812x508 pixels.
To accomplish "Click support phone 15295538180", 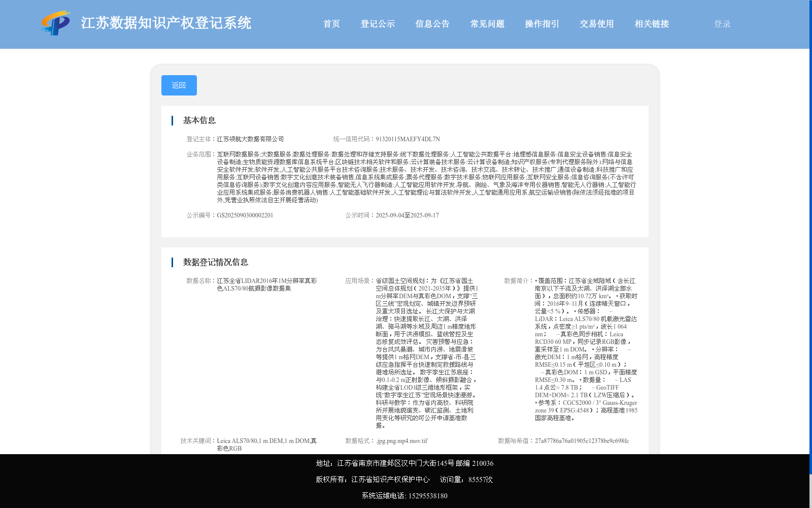I will (428, 496).
